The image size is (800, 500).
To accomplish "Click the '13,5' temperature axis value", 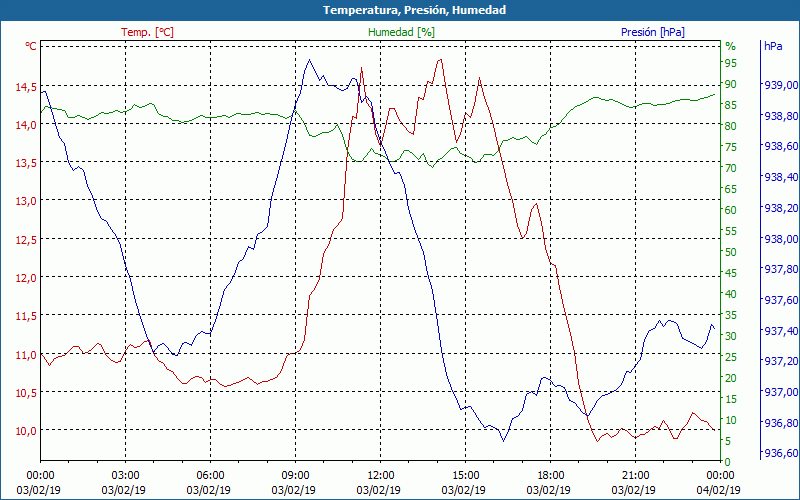I will 26,164.
